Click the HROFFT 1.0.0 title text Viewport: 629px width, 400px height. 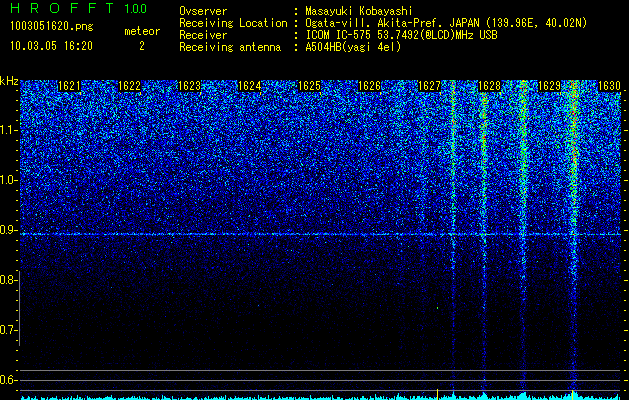[x=79, y=8]
